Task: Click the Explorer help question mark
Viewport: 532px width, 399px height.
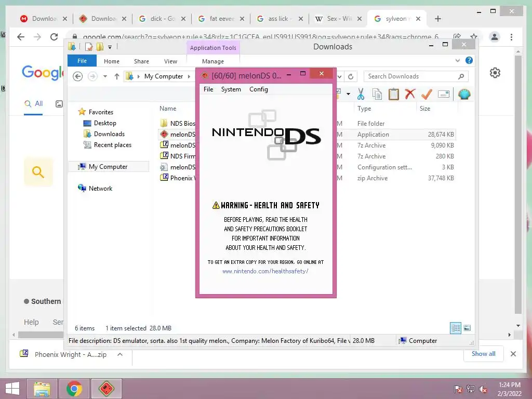Action: [469, 60]
